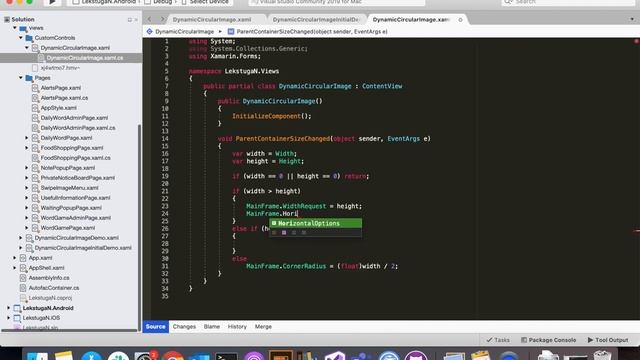Image resolution: width=640 pixels, height=360 pixels.
Task: Switch to the DynamicCircularImage.xaml tab
Action: tap(212, 20)
